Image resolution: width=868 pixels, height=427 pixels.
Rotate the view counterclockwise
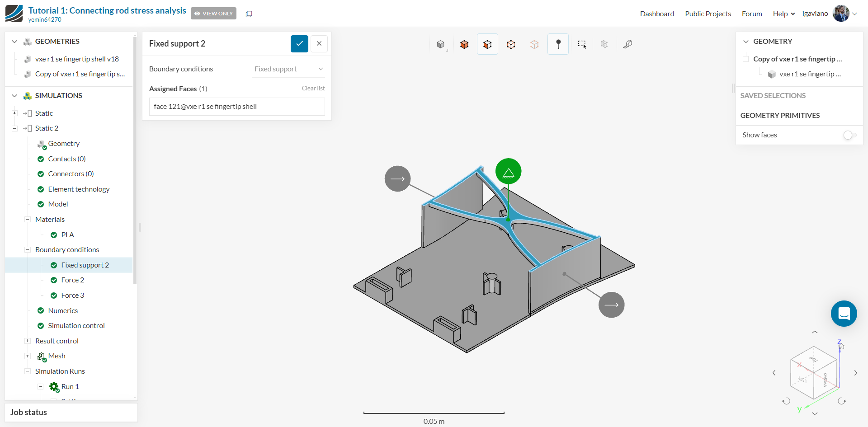[x=786, y=401]
